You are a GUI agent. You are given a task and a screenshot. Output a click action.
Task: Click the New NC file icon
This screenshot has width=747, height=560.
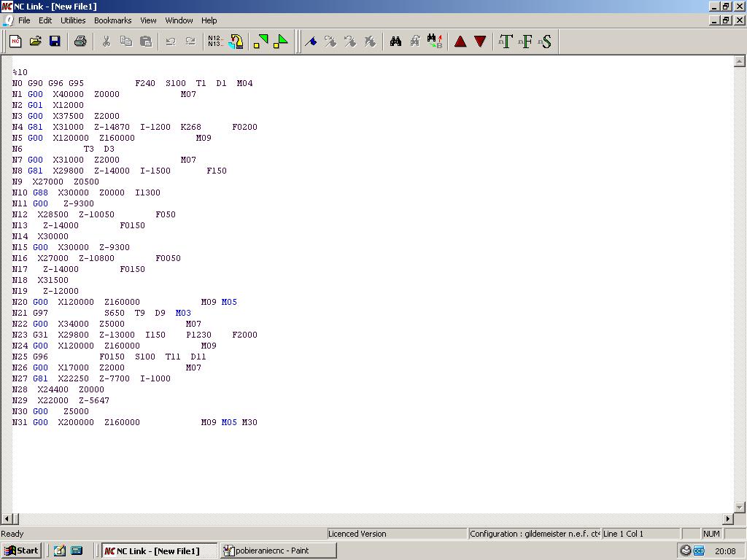[x=15, y=42]
